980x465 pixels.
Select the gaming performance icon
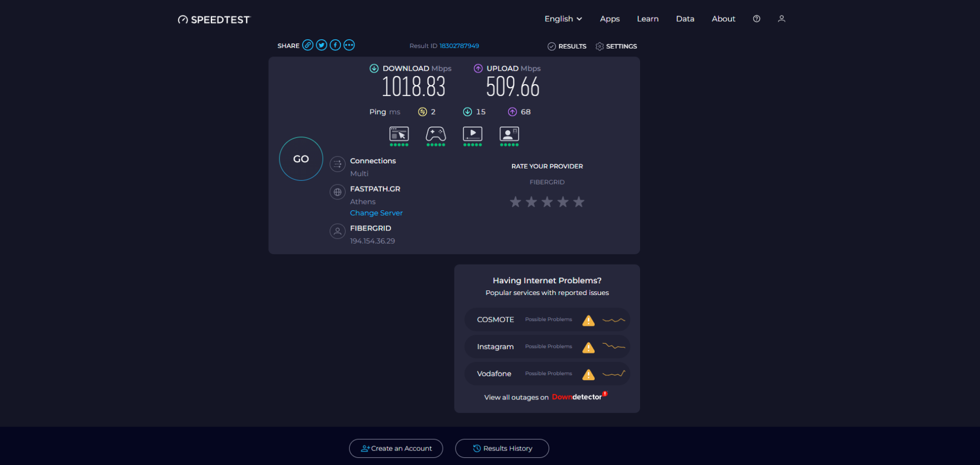435,134
